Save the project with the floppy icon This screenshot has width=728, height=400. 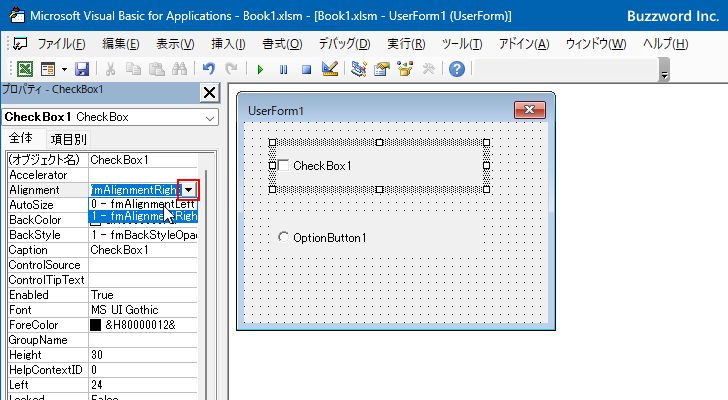click(x=82, y=69)
